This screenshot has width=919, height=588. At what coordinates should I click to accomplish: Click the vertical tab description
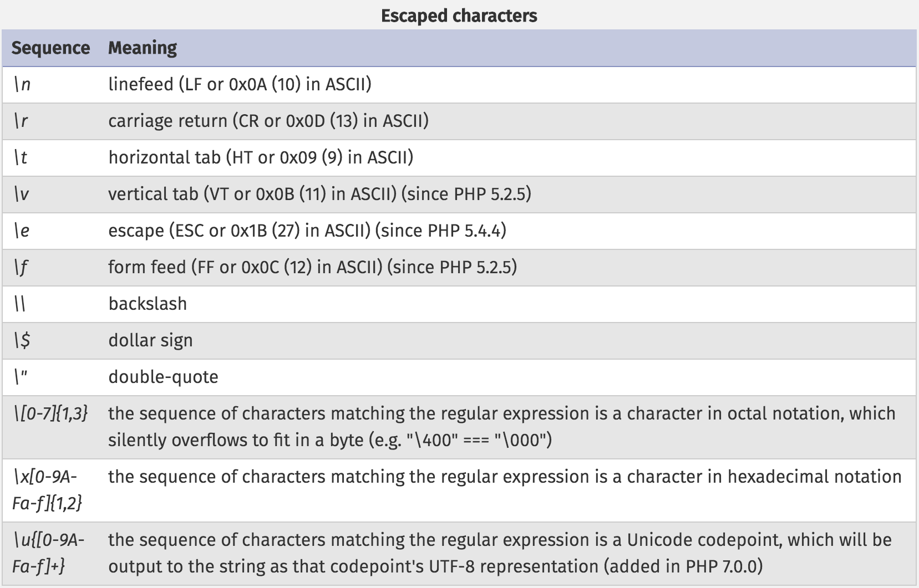[319, 194]
